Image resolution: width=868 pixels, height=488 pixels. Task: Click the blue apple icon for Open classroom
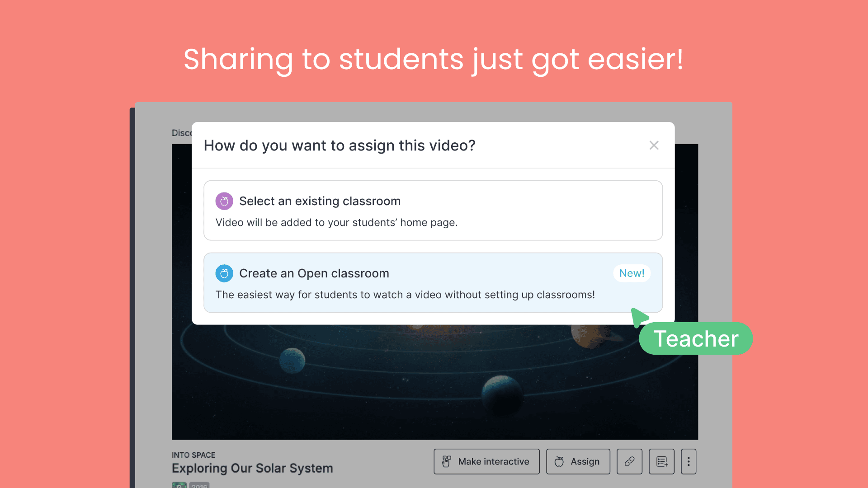224,273
